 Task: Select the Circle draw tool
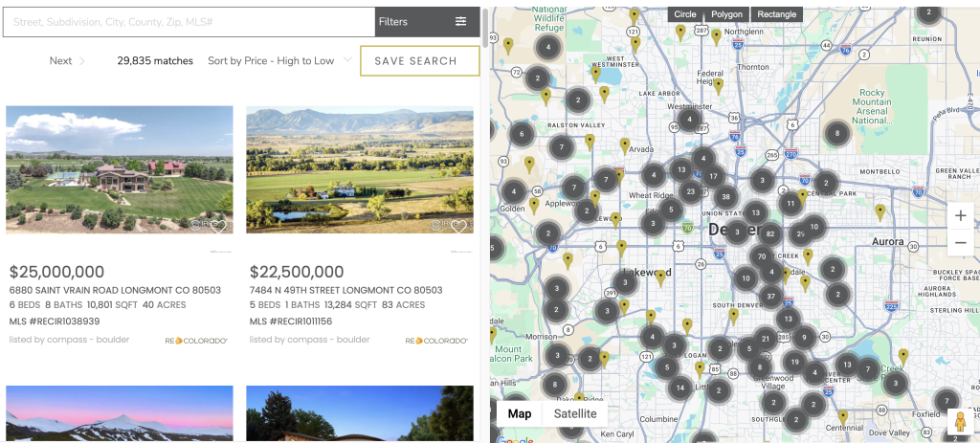tap(685, 14)
